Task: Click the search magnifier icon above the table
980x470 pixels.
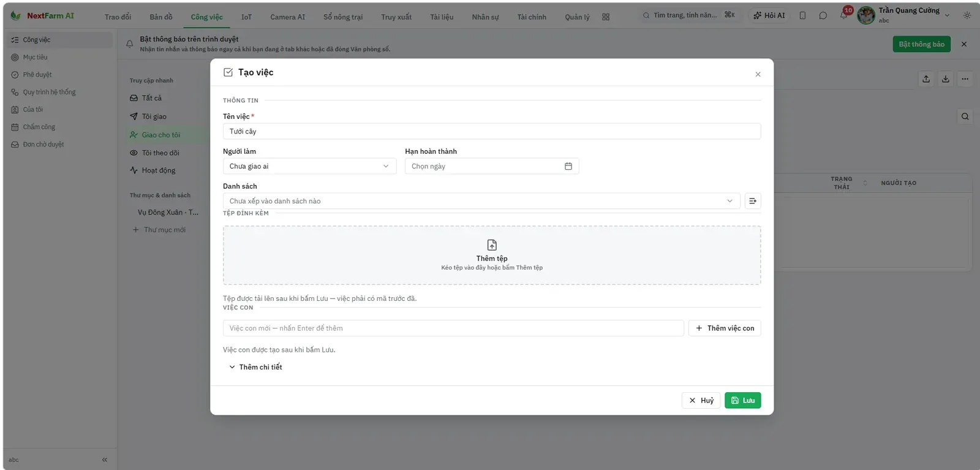Action: click(965, 116)
